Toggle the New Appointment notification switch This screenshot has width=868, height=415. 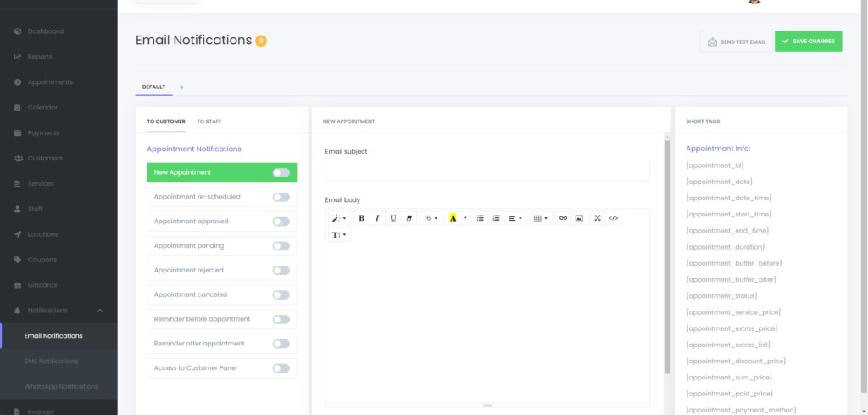point(281,173)
